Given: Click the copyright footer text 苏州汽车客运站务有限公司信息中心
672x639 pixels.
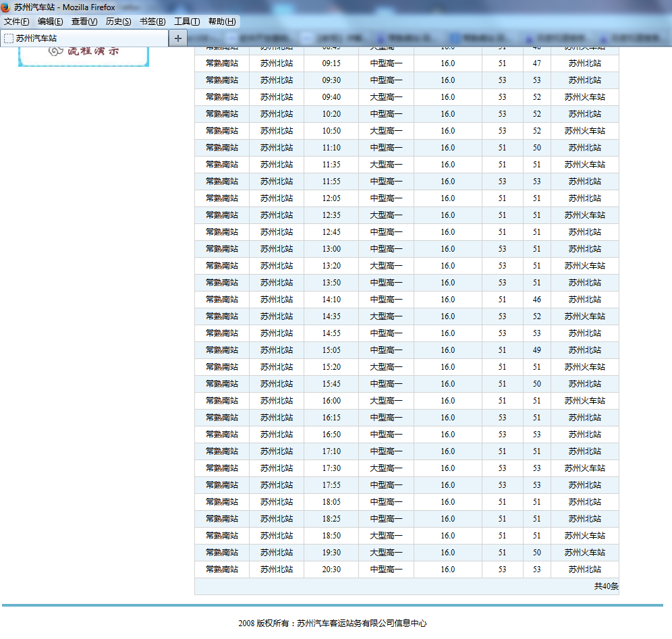Looking at the screenshot, I should [362, 623].
